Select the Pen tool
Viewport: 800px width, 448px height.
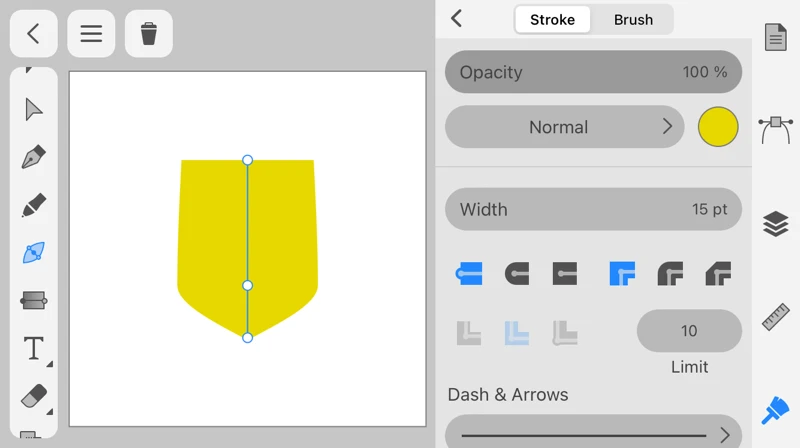click(33, 158)
